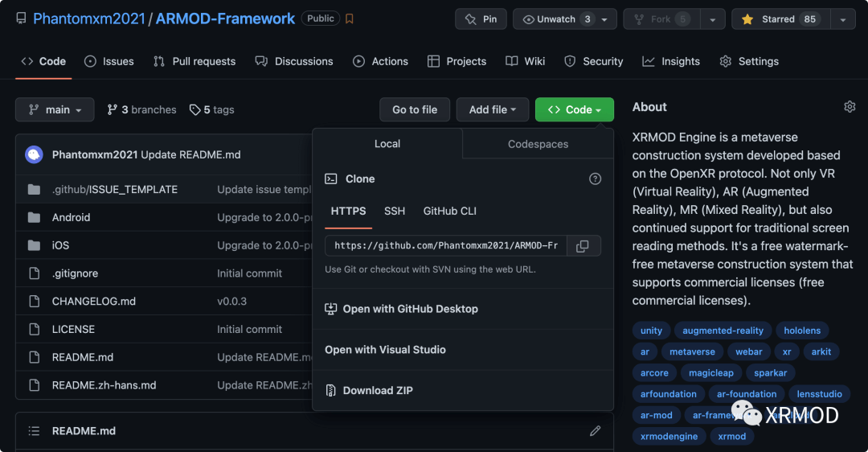868x452 pixels.
Task: Open the iOS folder
Action: click(60, 244)
